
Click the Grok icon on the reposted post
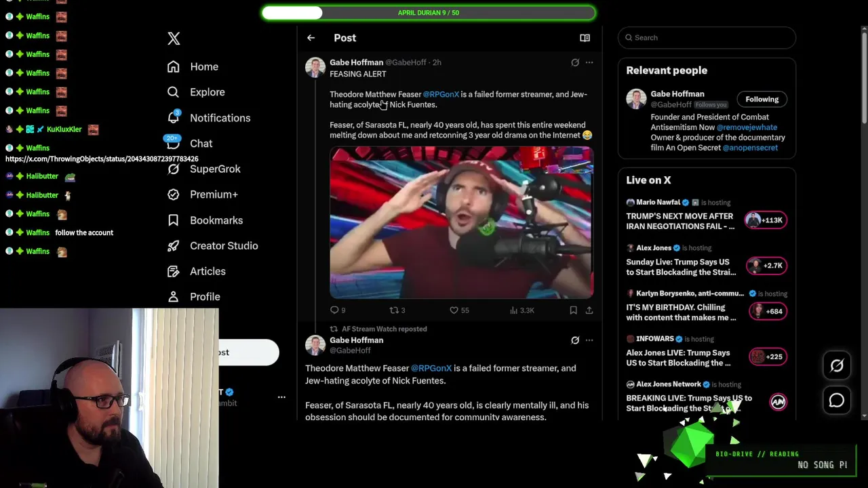point(575,340)
